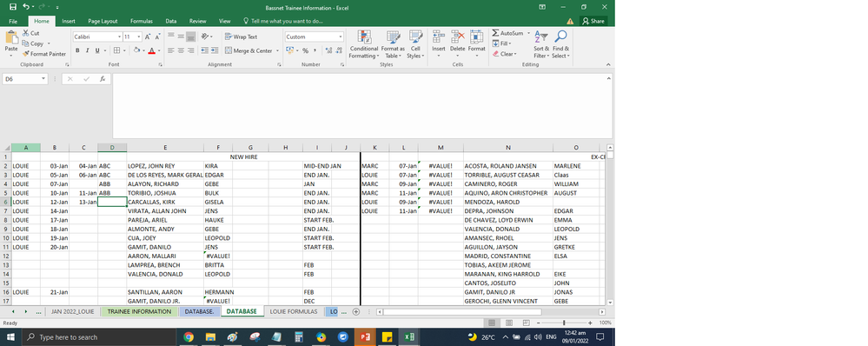Select column D header
The height and width of the screenshot is (346, 868).
(112, 148)
